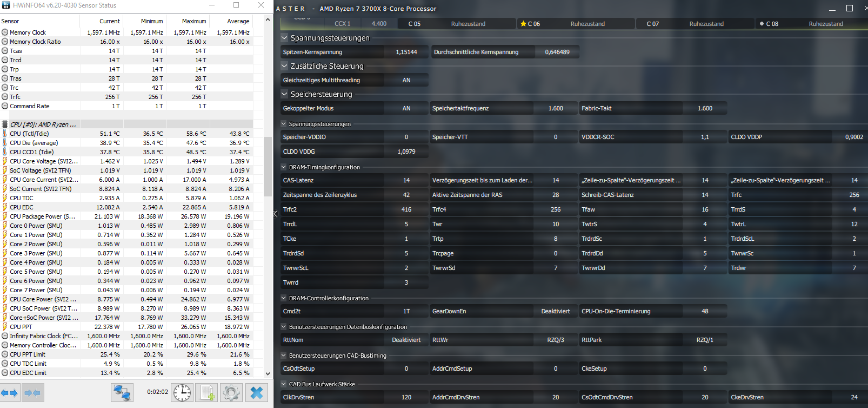Image resolution: width=868 pixels, height=408 pixels.
Task: Click the lightning icon for Core 0 Power
Action: click(5, 226)
